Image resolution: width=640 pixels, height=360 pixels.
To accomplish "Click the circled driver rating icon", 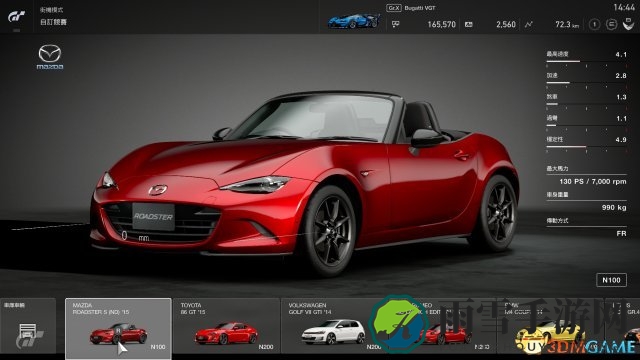I will (611, 24).
